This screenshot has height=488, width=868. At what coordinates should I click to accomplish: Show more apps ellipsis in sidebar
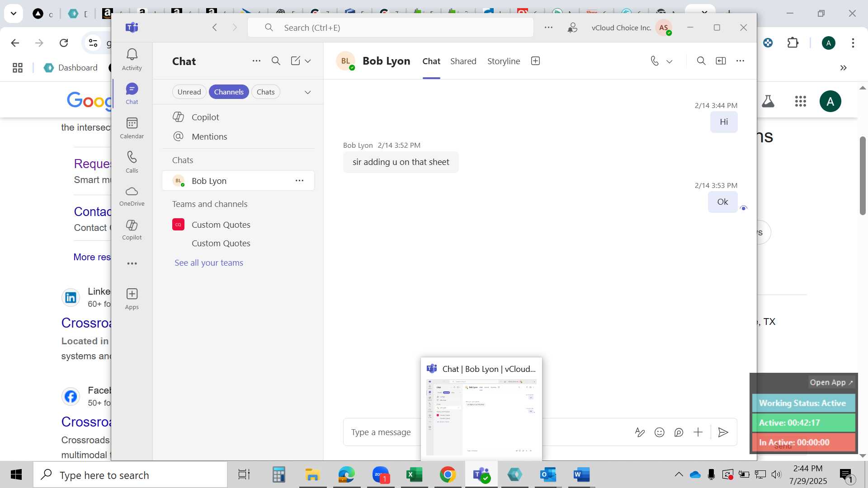click(132, 263)
